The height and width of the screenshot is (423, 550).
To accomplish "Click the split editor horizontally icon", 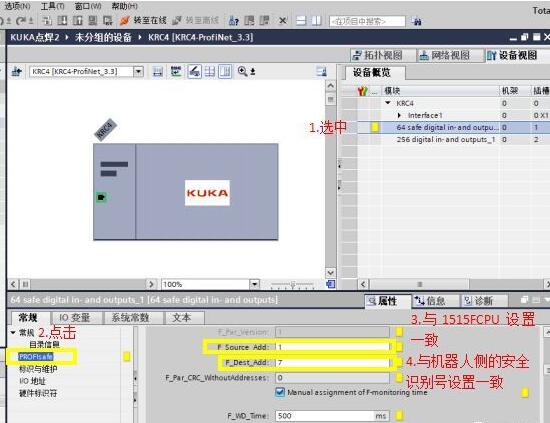I will (x=301, y=21).
